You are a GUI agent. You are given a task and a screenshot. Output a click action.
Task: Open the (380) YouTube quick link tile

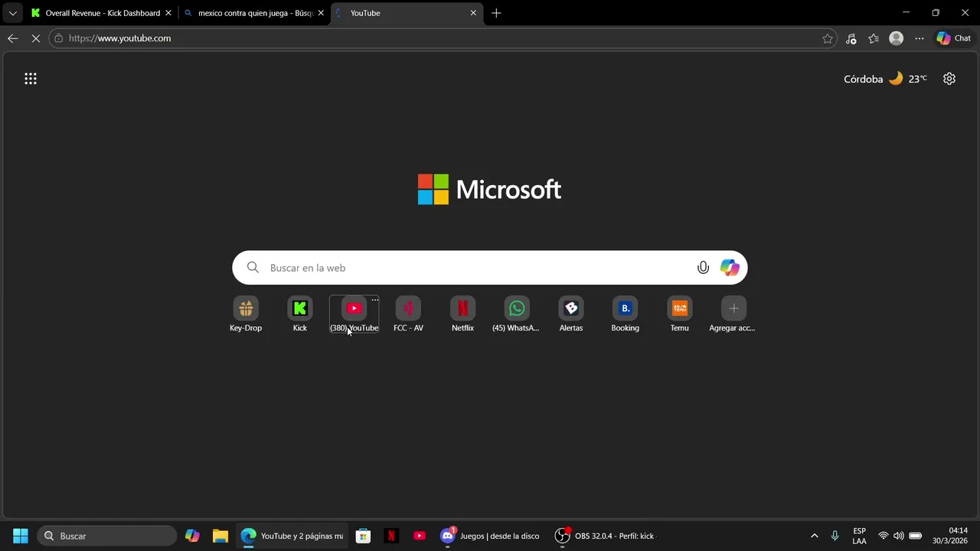[x=354, y=315]
